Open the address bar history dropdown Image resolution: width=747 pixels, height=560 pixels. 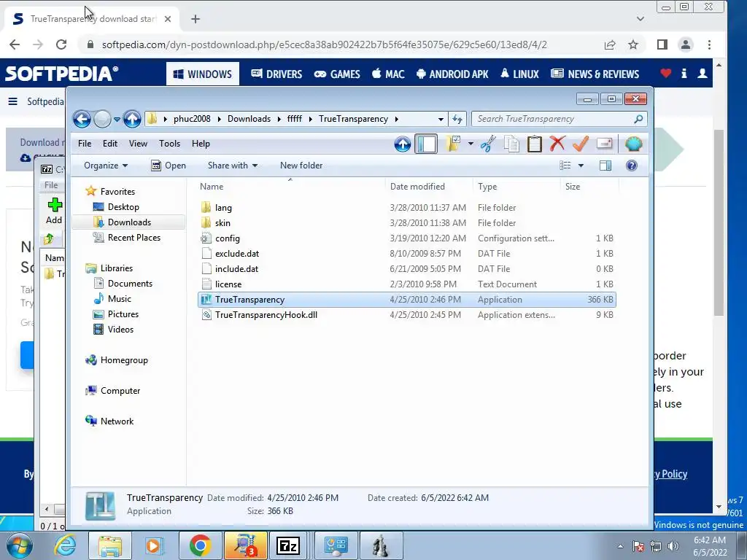pyautogui.click(x=441, y=119)
